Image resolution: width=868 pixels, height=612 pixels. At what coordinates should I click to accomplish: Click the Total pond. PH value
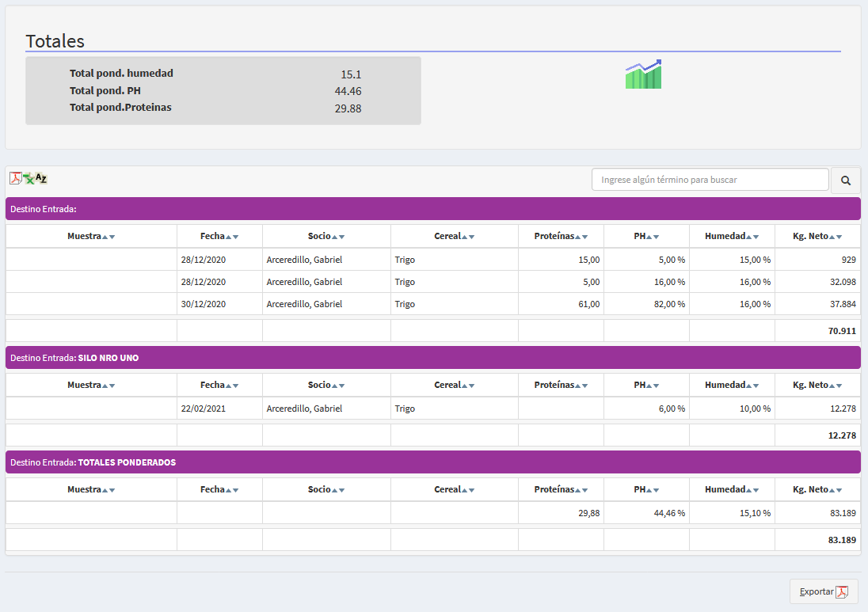[x=348, y=91]
